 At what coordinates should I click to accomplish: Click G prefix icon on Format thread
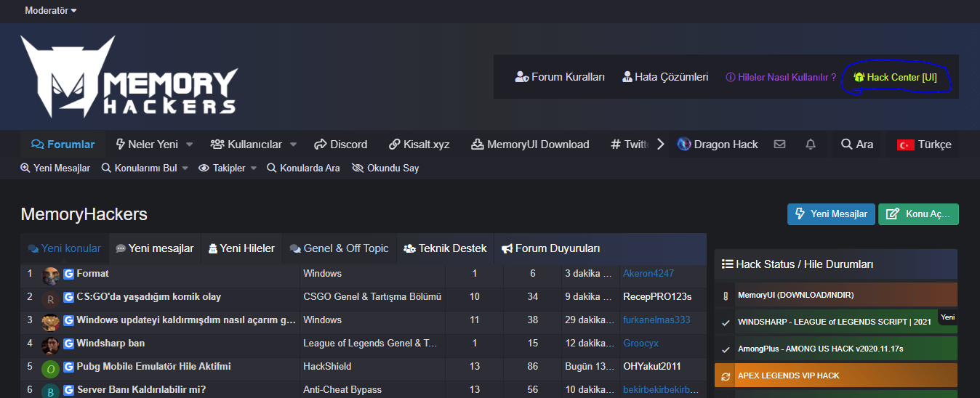coord(69,274)
